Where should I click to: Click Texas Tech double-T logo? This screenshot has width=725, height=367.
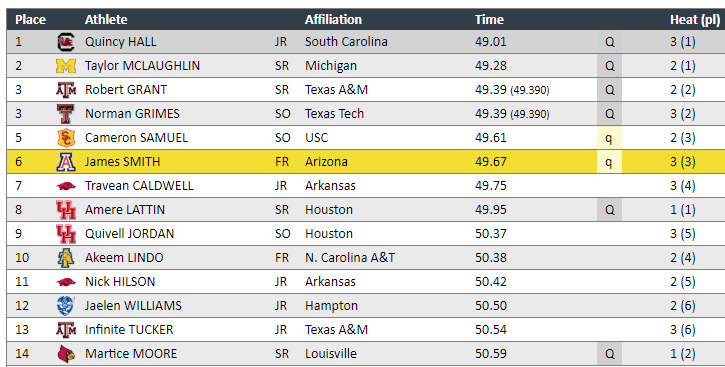66,114
